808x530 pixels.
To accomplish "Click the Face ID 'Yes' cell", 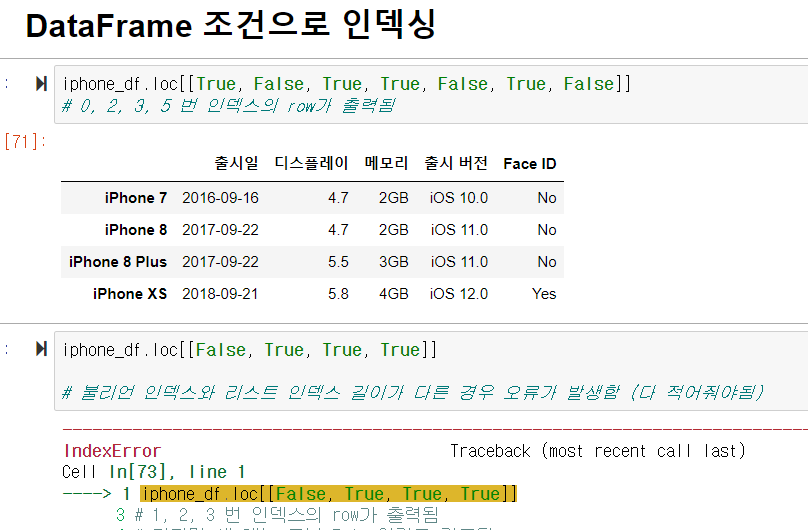I will 544,294.
